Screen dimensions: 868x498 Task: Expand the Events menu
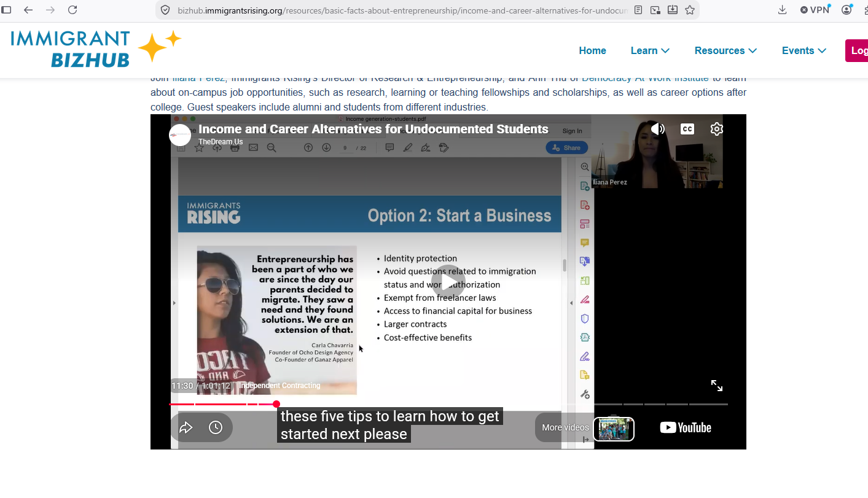click(804, 50)
